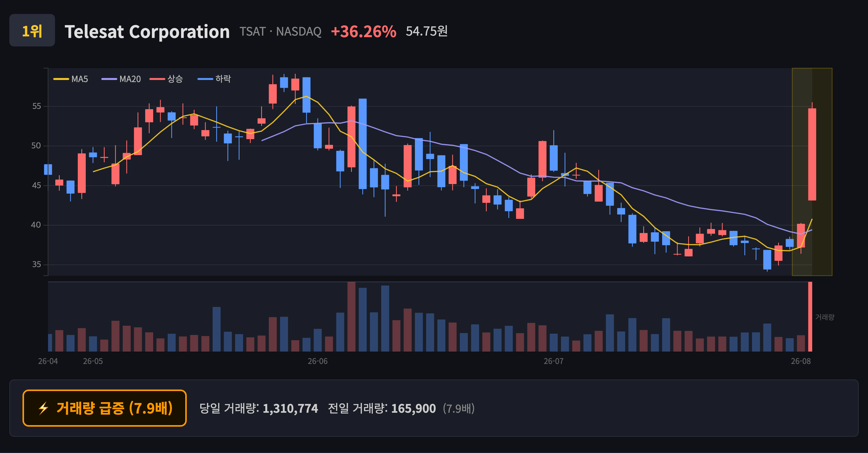Click the gray (7.9배) ratio text
Viewport: 868px width, 453px height.
459,408
